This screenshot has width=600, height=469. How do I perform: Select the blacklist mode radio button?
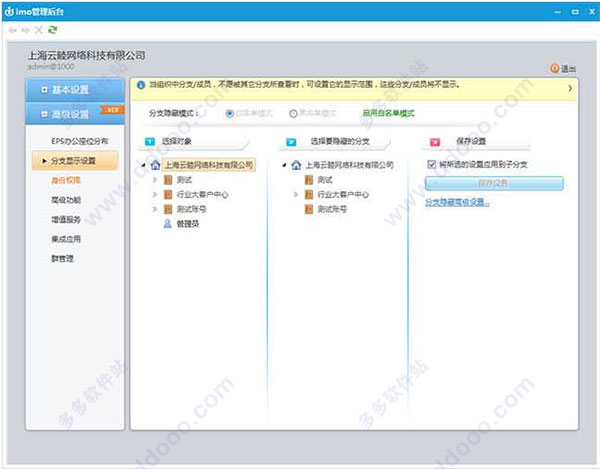[x=293, y=114]
